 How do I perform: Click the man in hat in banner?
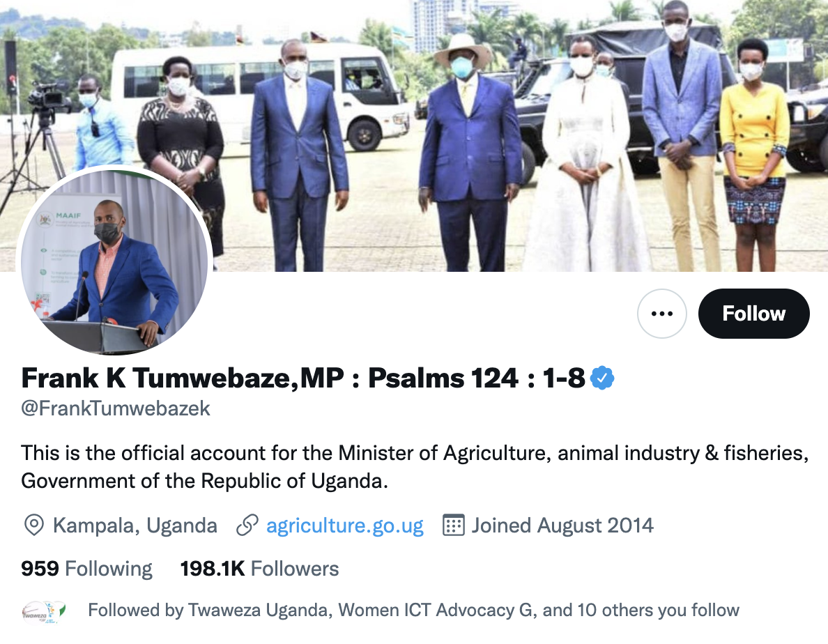click(x=468, y=153)
